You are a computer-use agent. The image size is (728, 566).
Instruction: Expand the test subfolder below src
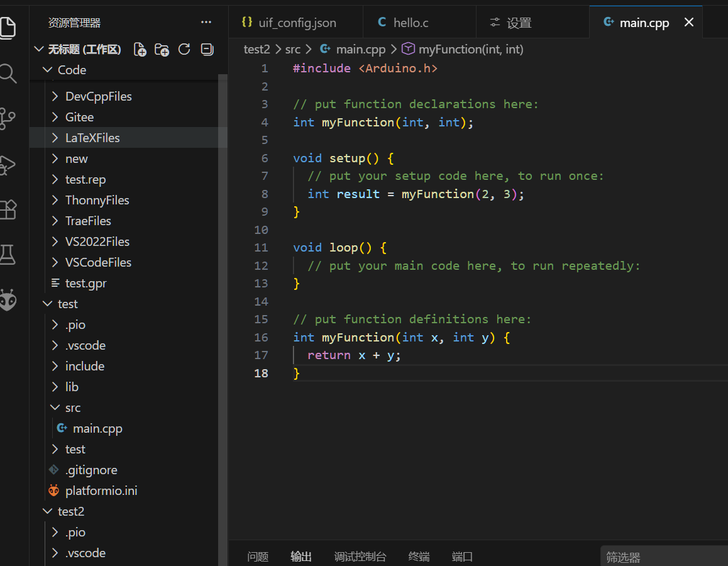(x=55, y=449)
